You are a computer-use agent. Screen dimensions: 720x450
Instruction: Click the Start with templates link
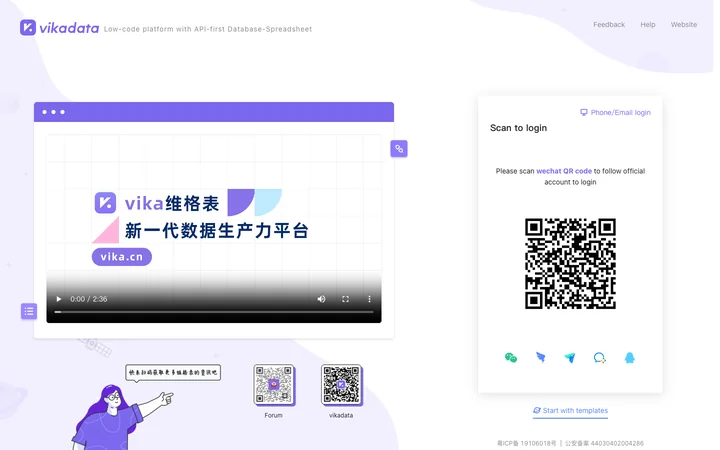click(x=570, y=411)
